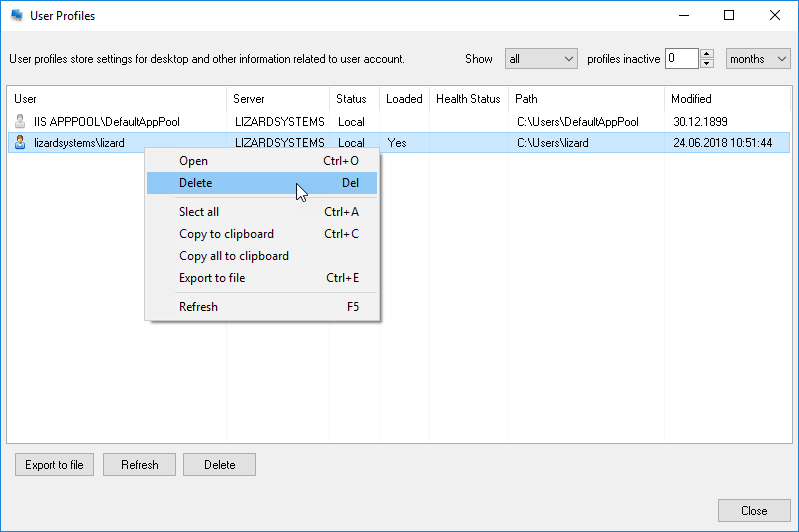Click the profiles inactive number field
Screen dimensions: 799x532
point(681,59)
